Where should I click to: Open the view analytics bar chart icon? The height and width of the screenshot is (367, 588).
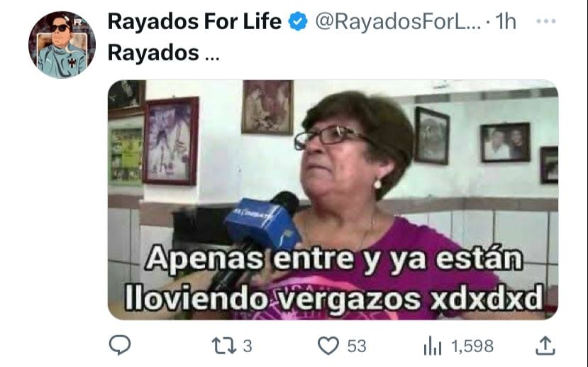pos(433,346)
